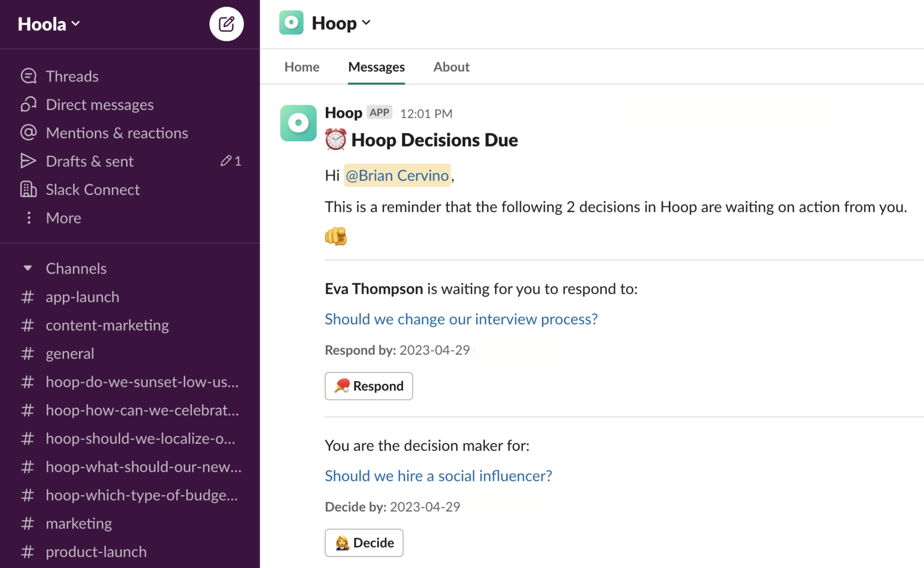The width and height of the screenshot is (924, 568).
Task: Click the More options item
Action: click(x=63, y=218)
